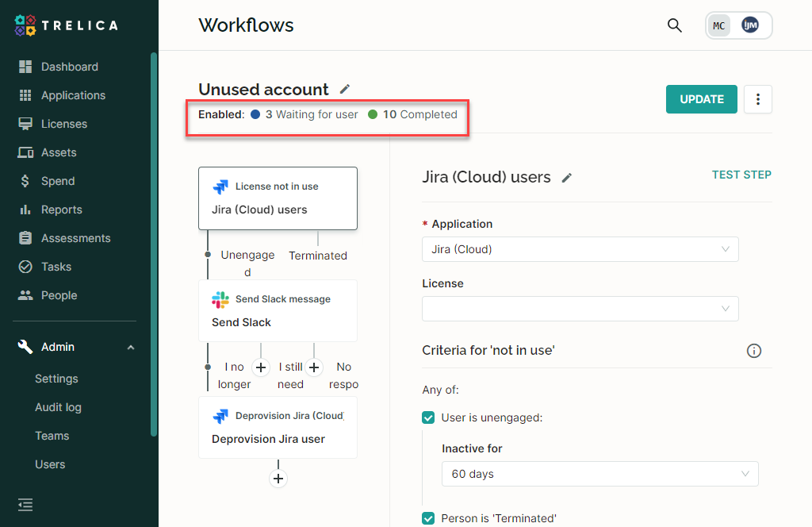Select 'License not in use' step card
812x527 pixels.
[x=278, y=198]
